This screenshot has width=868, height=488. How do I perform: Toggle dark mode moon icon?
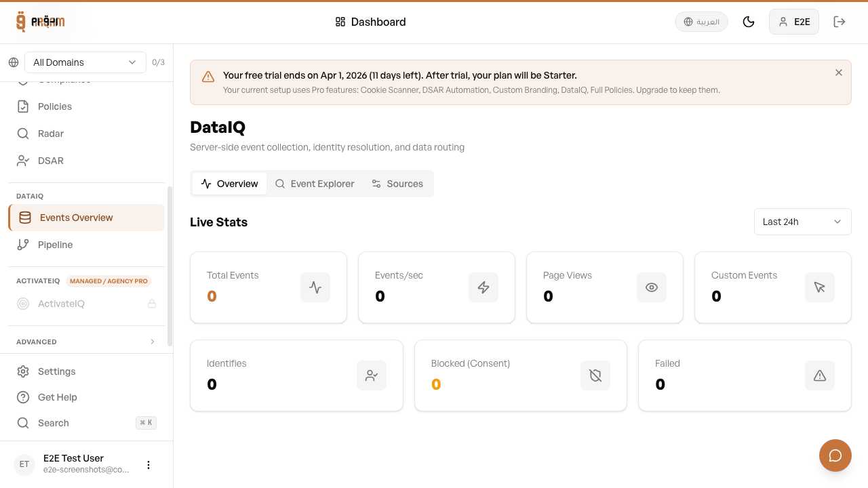pyautogui.click(x=749, y=22)
